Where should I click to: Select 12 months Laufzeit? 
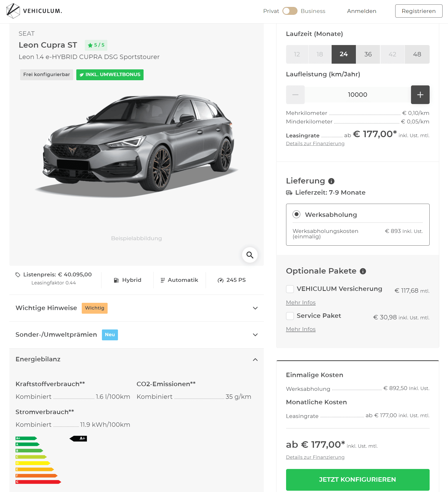tap(297, 54)
